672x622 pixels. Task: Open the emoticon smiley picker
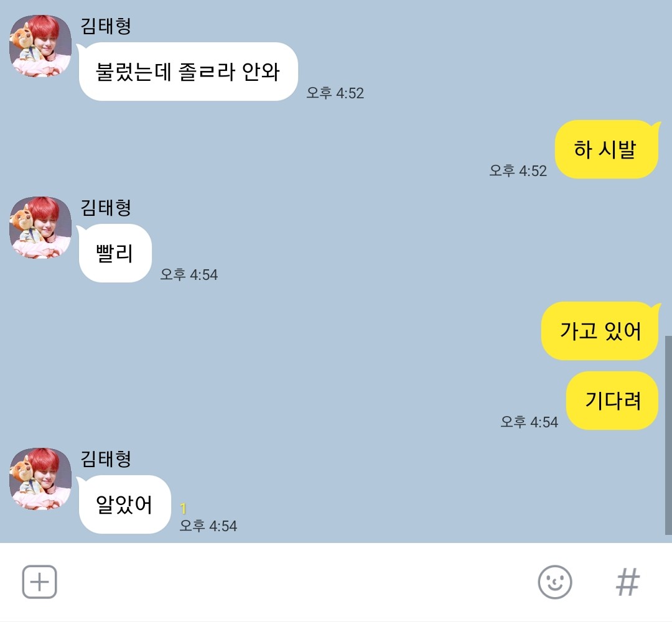click(554, 582)
